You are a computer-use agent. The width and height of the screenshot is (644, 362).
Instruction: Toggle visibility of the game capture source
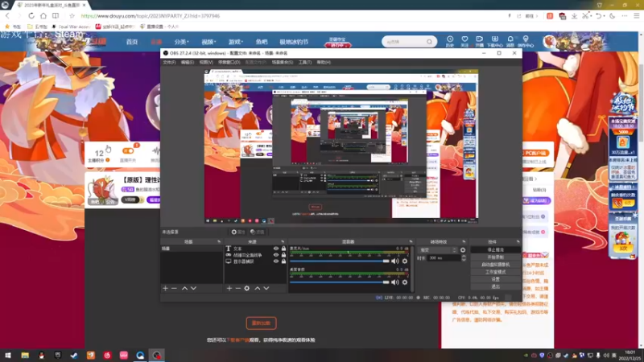[x=276, y=255]
